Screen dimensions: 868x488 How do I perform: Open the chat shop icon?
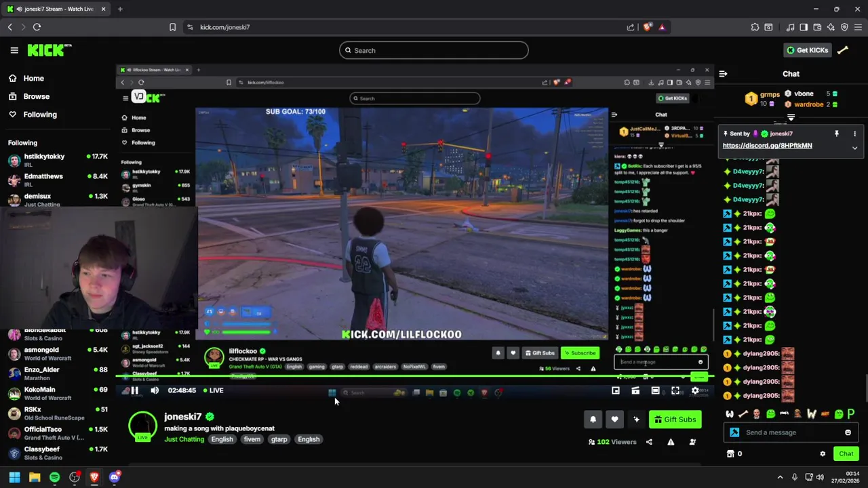[x=730, y=454]
